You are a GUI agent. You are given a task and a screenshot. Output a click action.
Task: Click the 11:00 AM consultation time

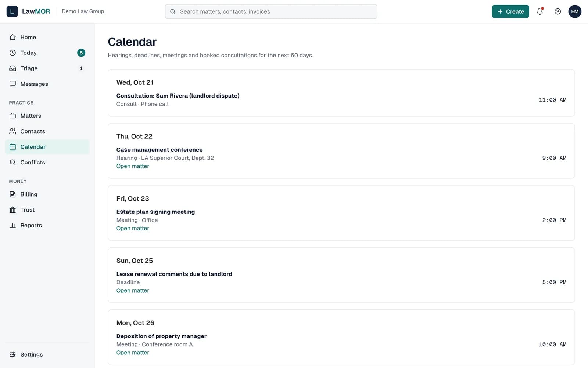[552, 100]
